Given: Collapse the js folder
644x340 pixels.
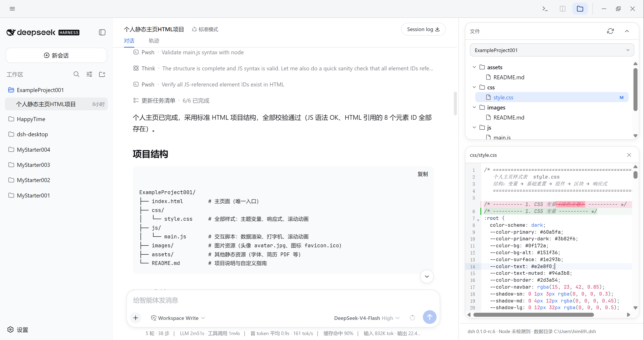Looking at the screenshot, I should (474, 127).
